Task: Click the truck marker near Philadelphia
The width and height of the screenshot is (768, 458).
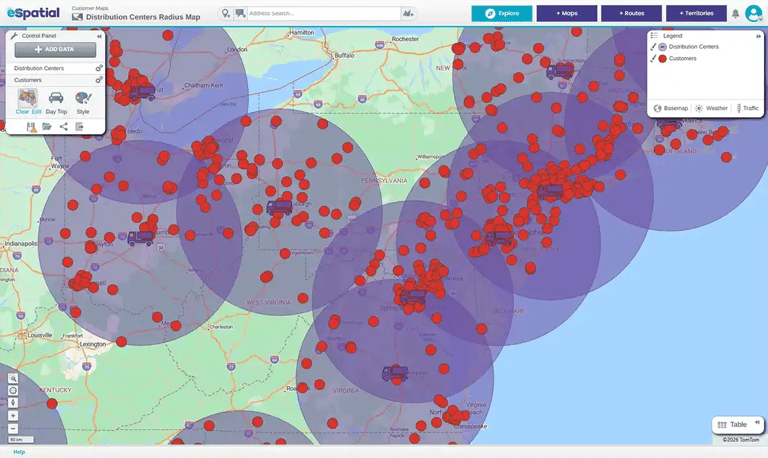Action: click(x=499, y=239)
